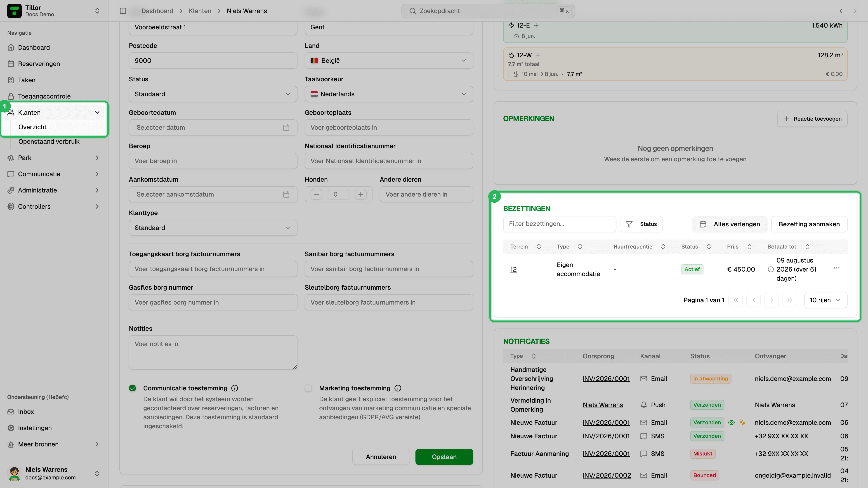Viewport: 868px width, 488px height.
Task: Click the plus icon next to 12-W meter
Action: pyautogui.click(x=538, y=55)
